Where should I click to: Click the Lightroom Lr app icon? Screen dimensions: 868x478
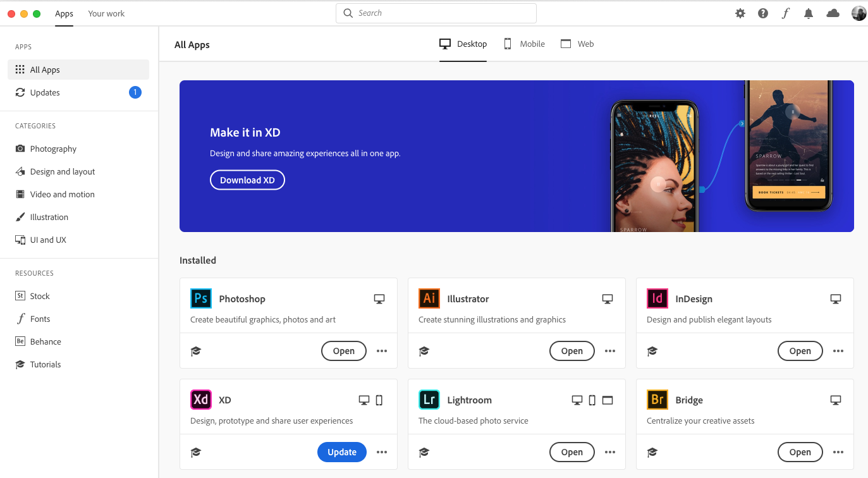(429, 400)
